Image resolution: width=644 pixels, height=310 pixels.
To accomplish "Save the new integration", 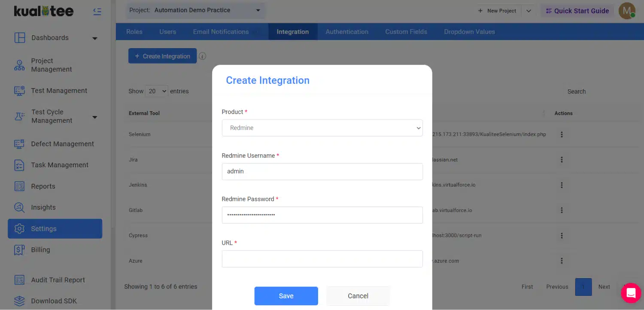I will (x=286, y=296).
